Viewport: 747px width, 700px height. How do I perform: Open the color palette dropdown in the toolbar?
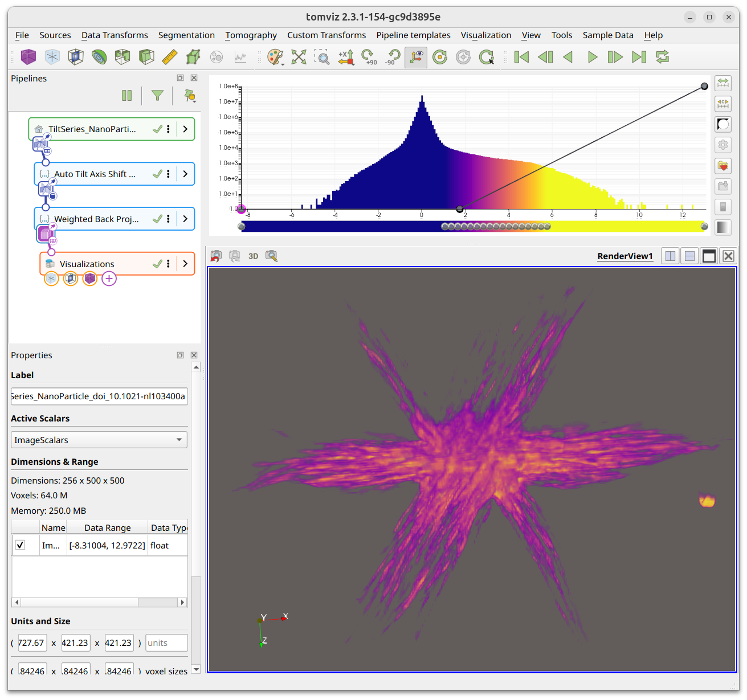(276, 57)
